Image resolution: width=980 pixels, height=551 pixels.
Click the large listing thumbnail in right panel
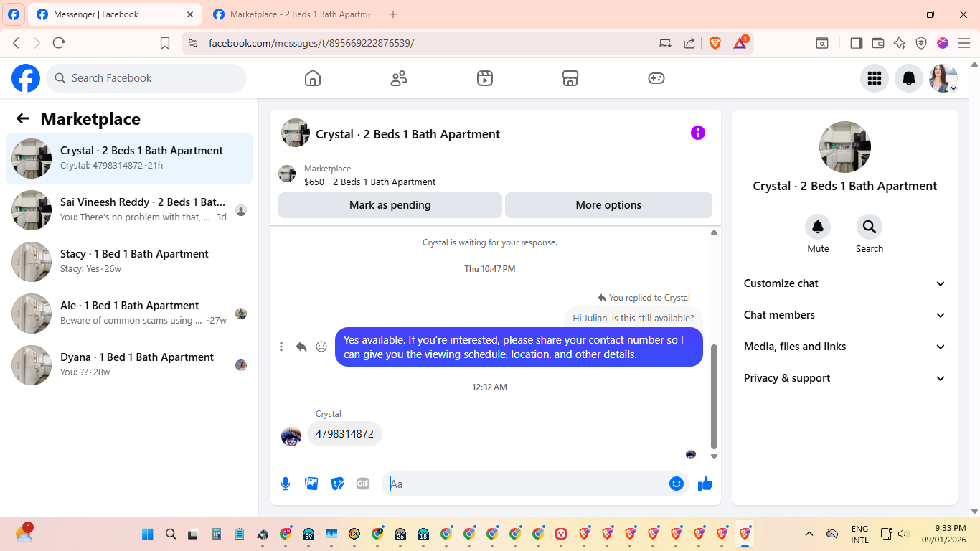[x=845, y=147]
